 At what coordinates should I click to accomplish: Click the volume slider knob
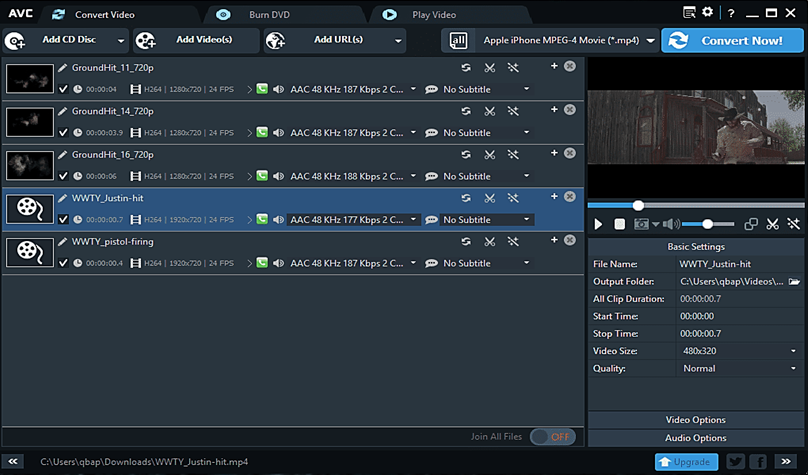click(708, 224)
